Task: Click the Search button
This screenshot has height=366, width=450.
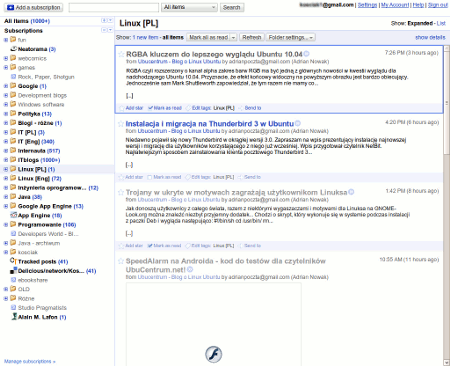Action: 232,7
